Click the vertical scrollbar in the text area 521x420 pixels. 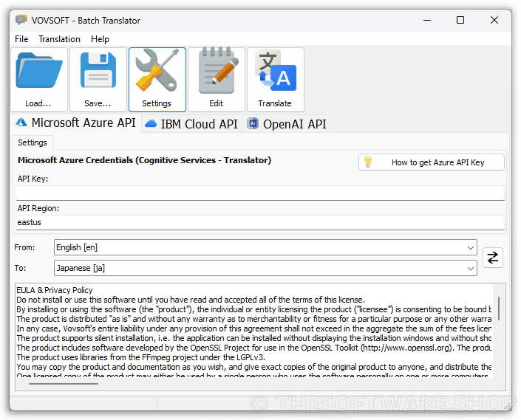click(x=499, y=309)
